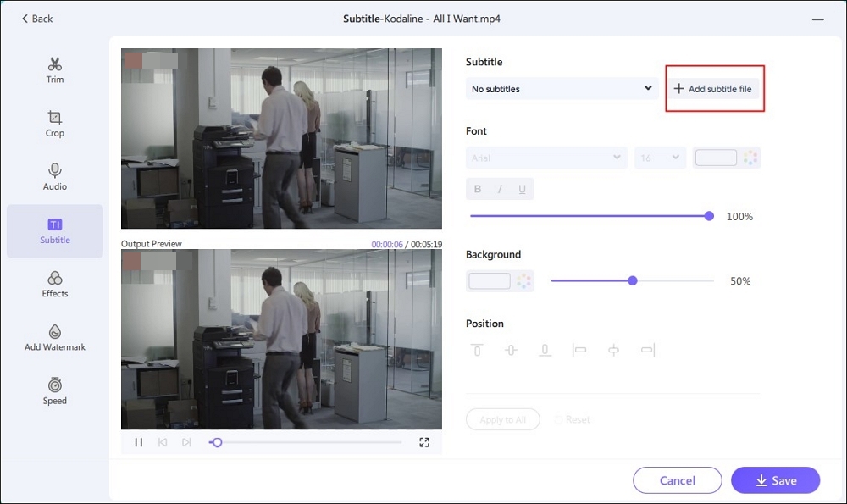
Task: Open the Arial font family dropdown
Action: click(545, 158)
